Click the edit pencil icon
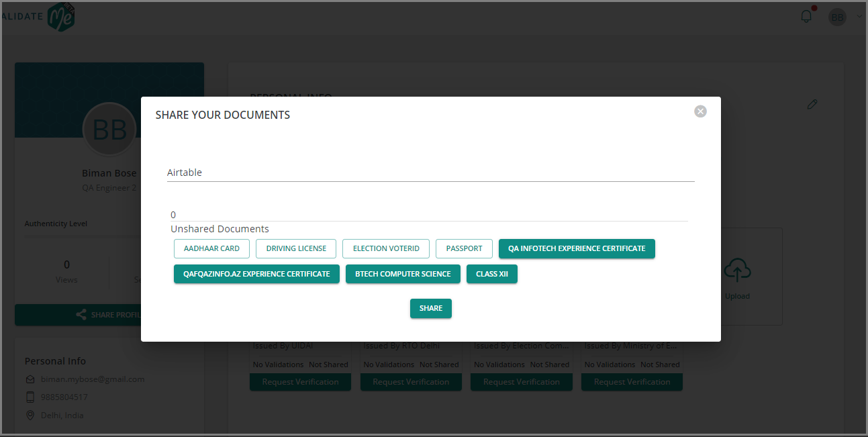This screenshot has height=437, width=868. click(x=812, y=104)
